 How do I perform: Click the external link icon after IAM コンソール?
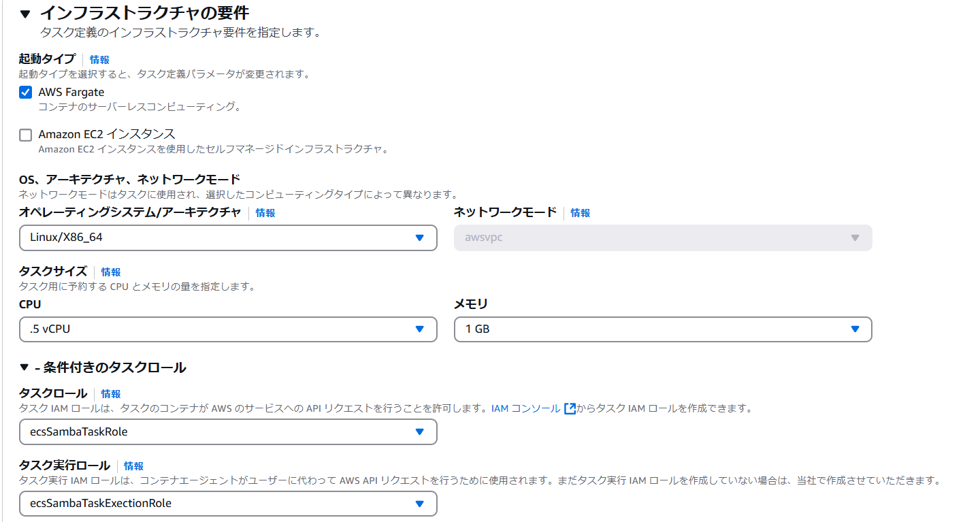click(x=570, y=409)
